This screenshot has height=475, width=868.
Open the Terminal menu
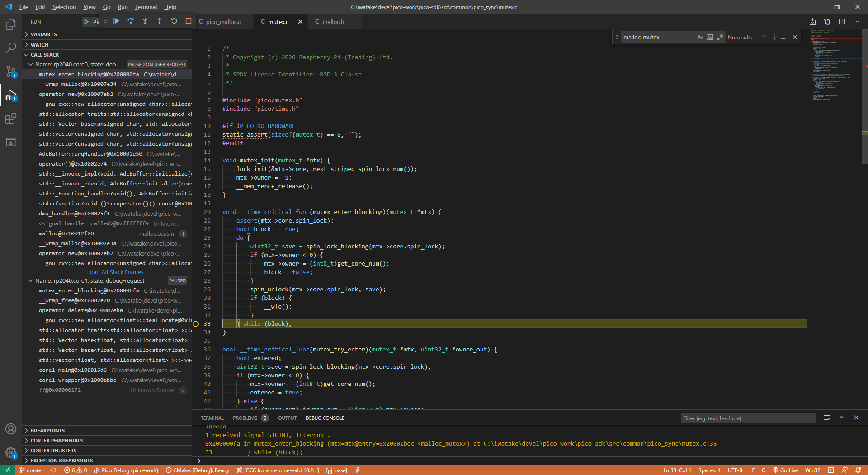[146, 7]
